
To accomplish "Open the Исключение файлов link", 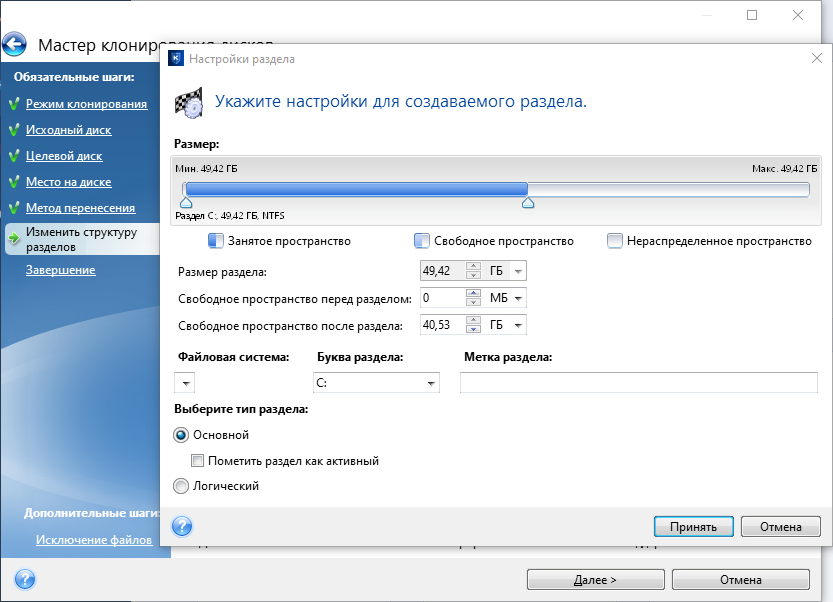I will [x=94, y=540].
